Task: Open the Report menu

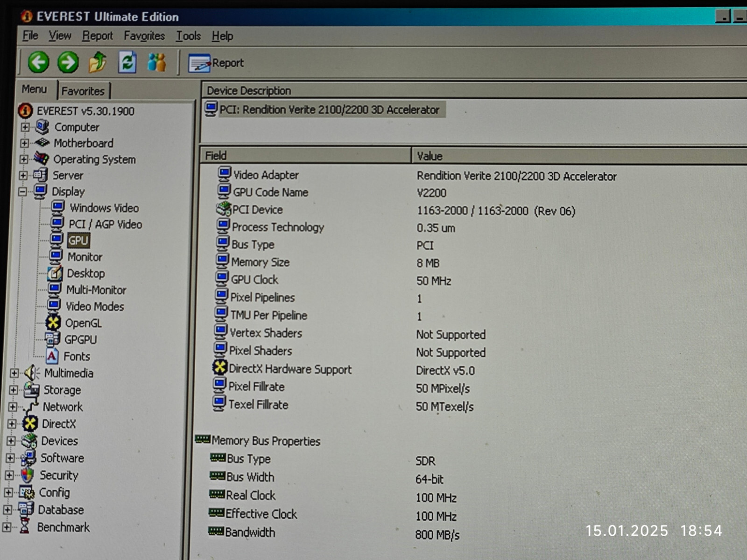Action: coord(97,36)
